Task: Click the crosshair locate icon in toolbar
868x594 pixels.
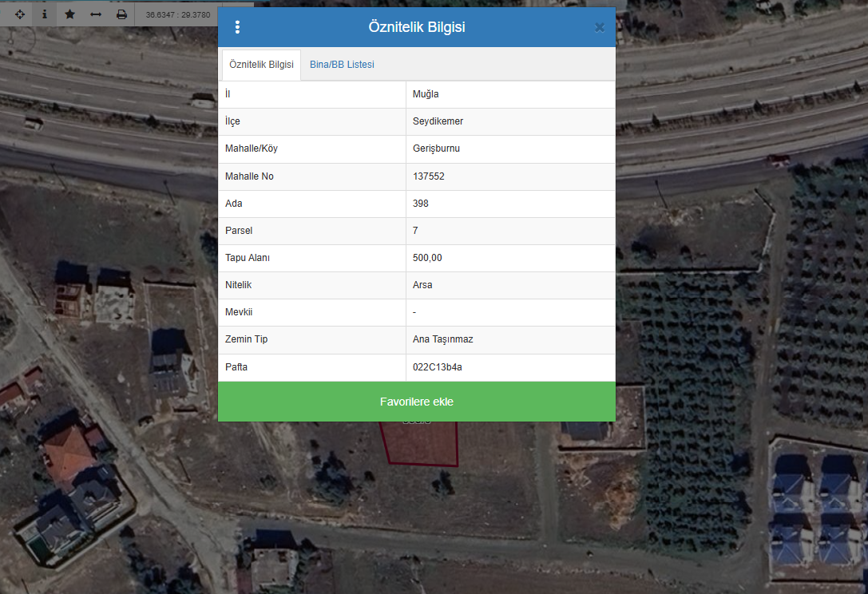Action: (20, 14)
